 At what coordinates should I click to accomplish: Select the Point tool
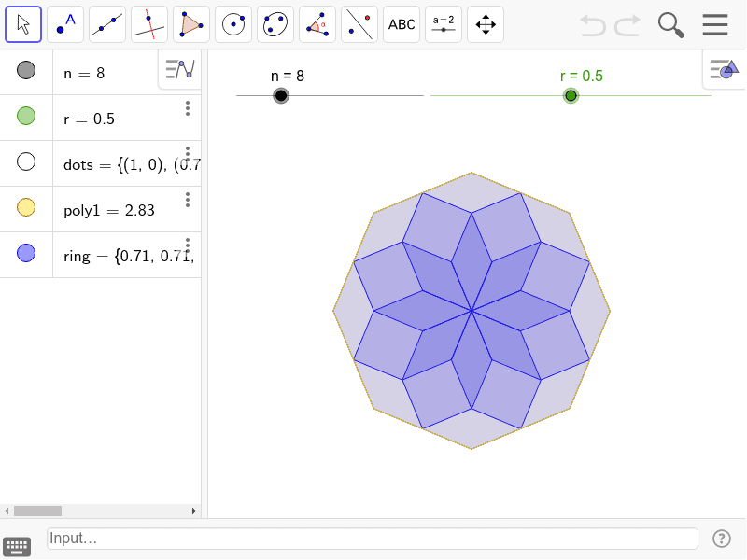pyautogui.click(x=65, y=24)
